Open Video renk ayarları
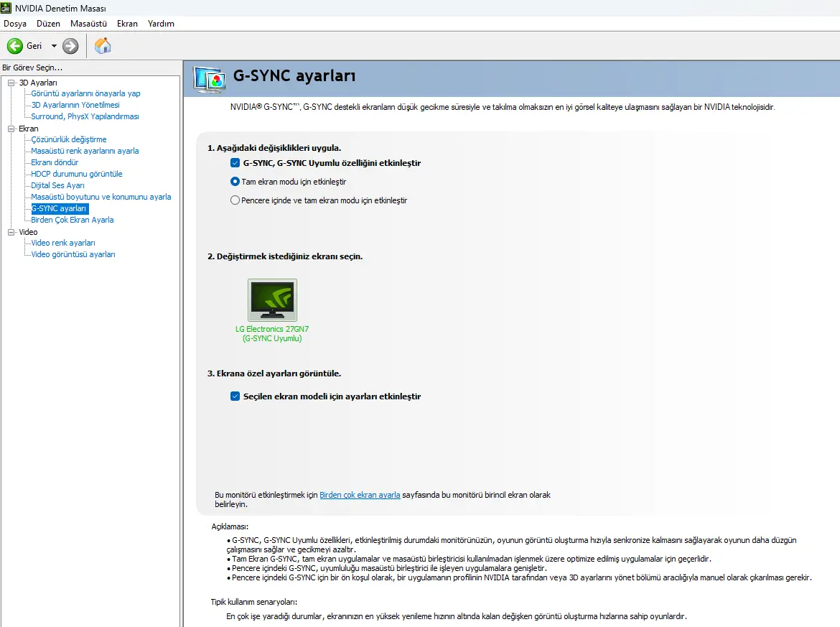Image resolution: width=840 pixels, height=627 pixels. pos(63,243)
